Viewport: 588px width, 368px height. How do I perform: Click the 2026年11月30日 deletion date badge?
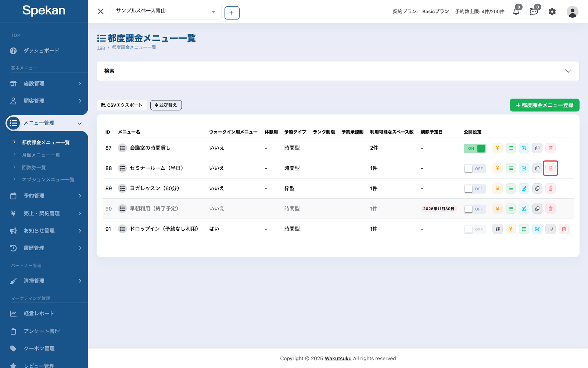[x=439, y=209]
